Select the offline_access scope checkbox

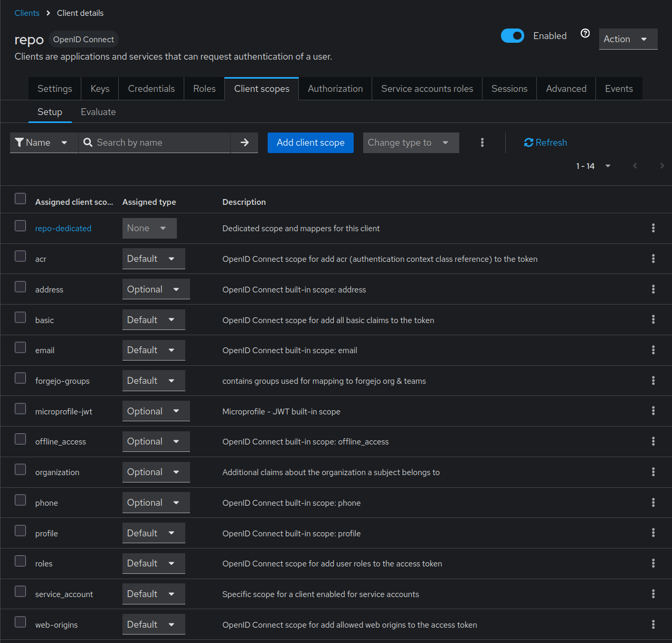tap(21, 439)
